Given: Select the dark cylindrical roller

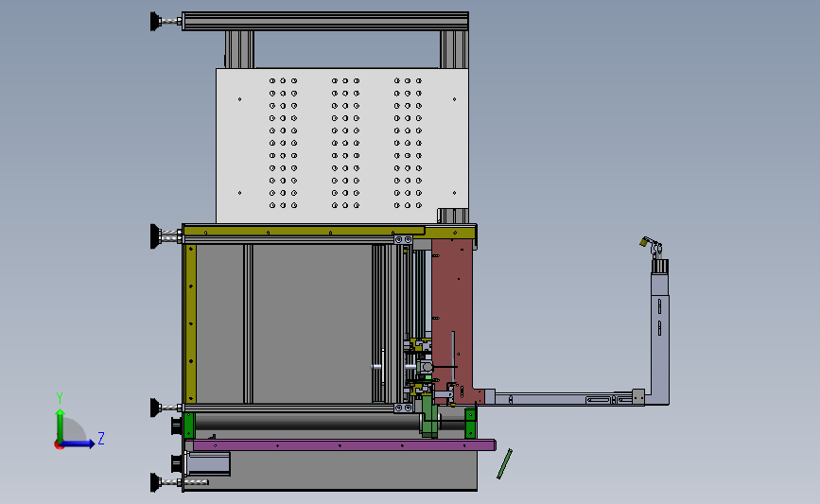Looking at the screenshot, I should [308, 423].
